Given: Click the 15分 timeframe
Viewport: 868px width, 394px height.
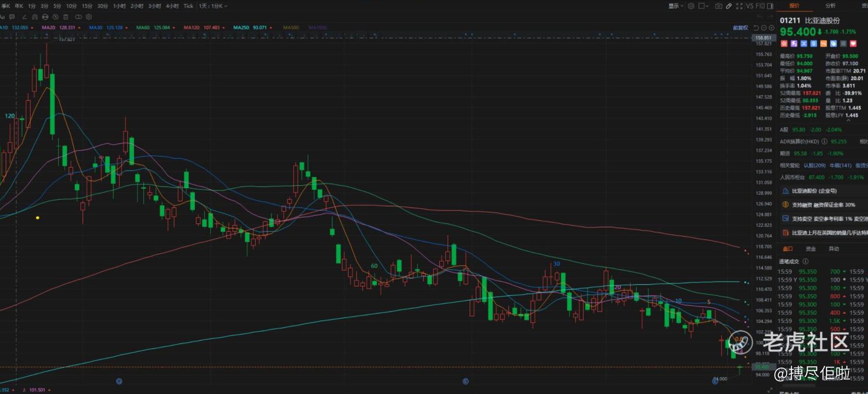Looking at the screenshot, I should click(87, 6).
